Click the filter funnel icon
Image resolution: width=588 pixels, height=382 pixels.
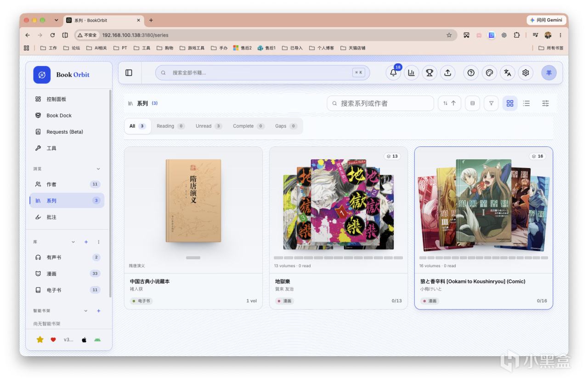tap(491, 103)
